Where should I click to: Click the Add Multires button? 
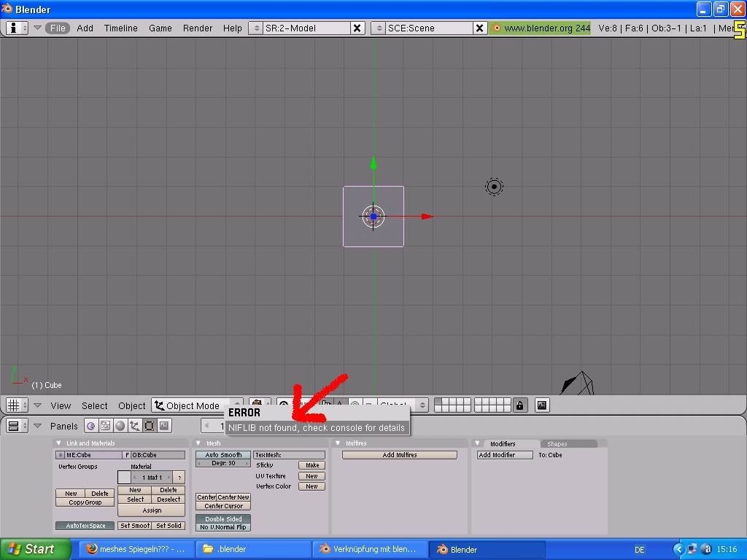399,455
